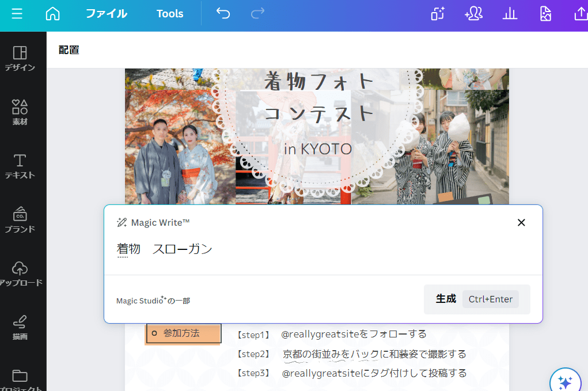
Task: Open the Canva AI assistant sparkle button
Action: point(565,380)
